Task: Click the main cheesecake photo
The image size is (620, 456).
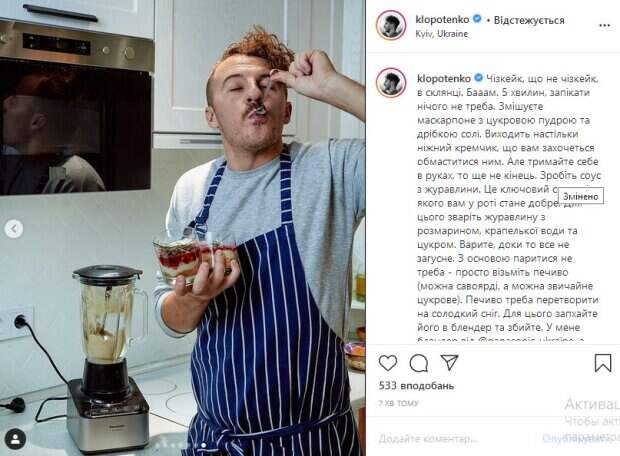Action: 182,228
